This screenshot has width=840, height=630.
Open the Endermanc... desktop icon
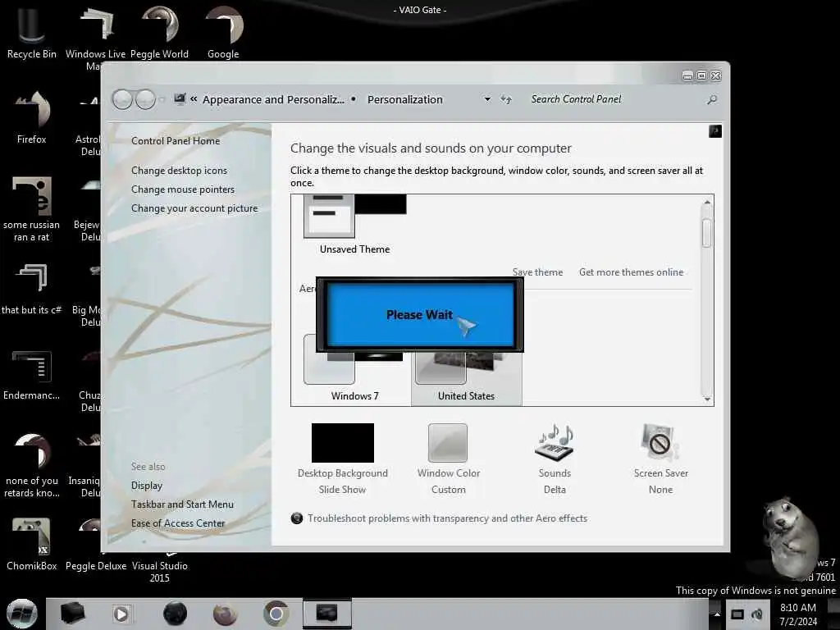coord(31,375)
